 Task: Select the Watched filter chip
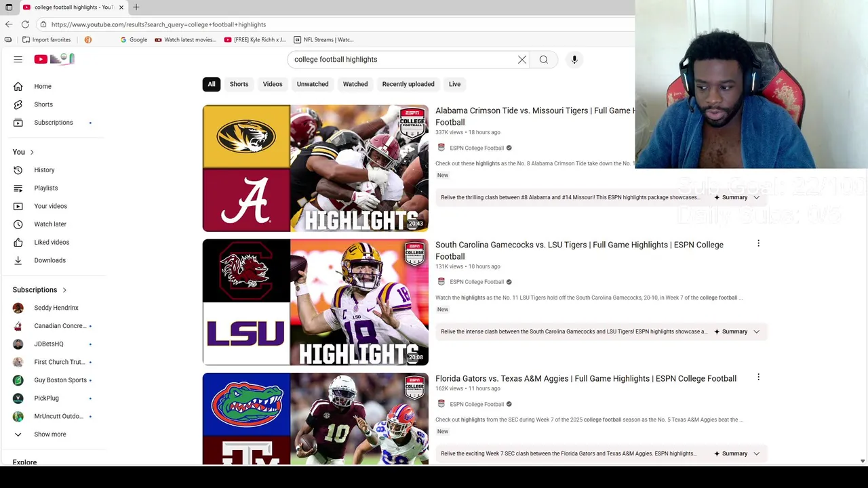point(355,85)
